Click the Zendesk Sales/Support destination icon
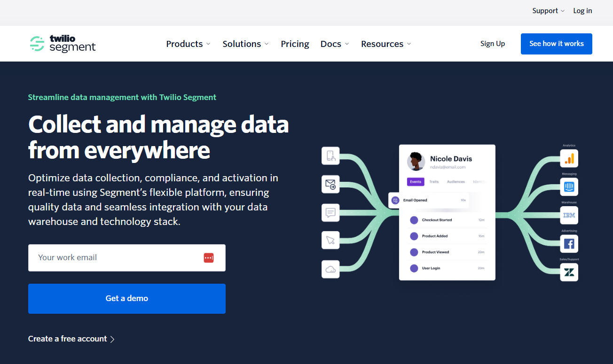Image resolution: width=613 pixels, height=364 pixels. tap(569, 272)
